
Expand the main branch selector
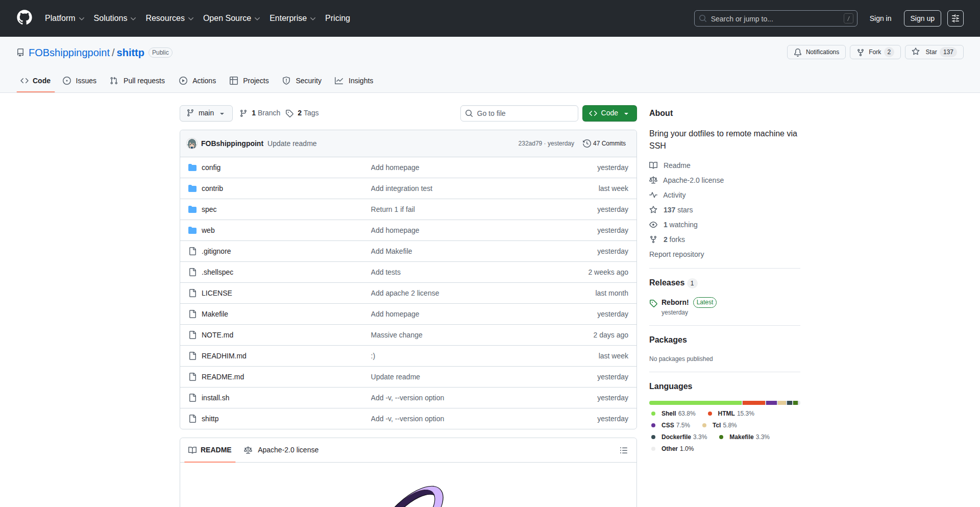(206, 113)
